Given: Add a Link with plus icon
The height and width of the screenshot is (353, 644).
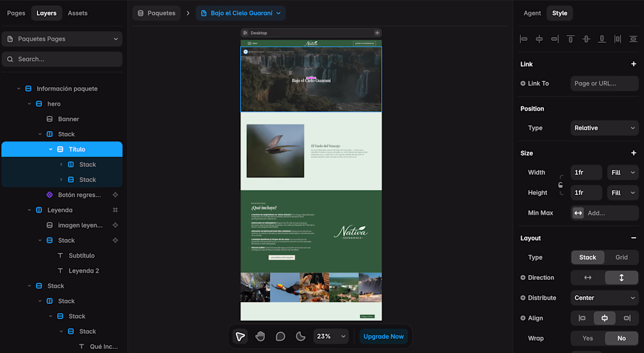Looking at the screenshot, I should [633, 64].
